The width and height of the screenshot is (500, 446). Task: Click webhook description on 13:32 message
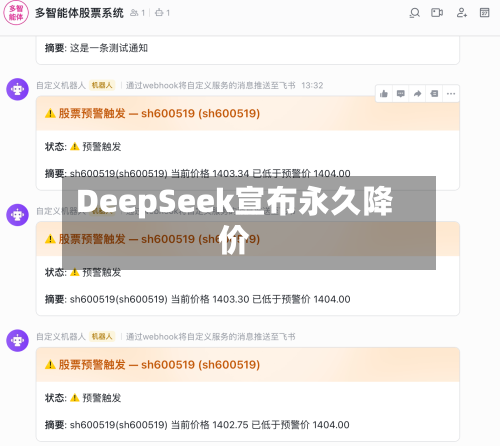click(211, 85)
